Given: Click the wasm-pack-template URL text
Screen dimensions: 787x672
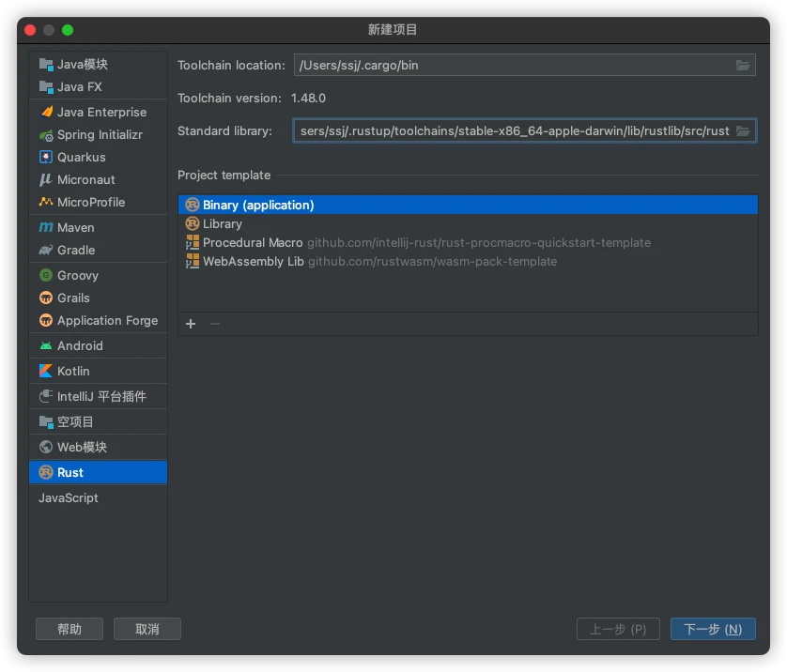Looking at the screenshot, I should click(x=432, y=261).
